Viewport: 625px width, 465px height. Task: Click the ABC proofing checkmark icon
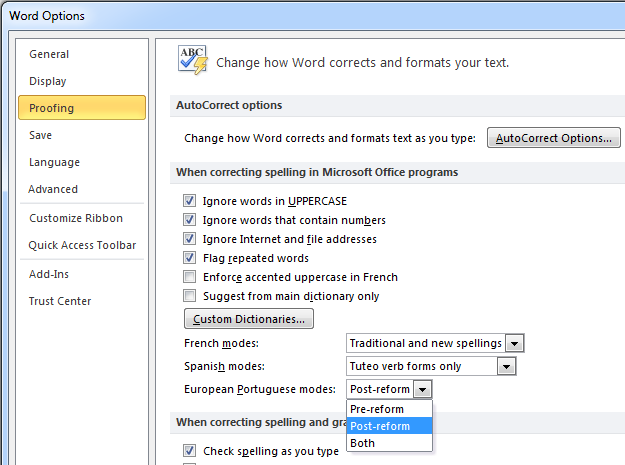(193, 60)
